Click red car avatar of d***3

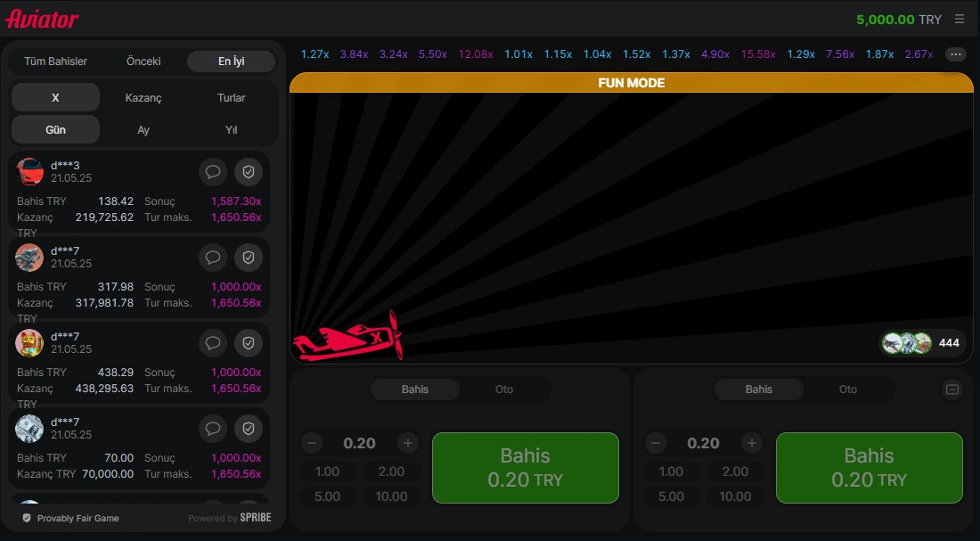click(29, 172)
